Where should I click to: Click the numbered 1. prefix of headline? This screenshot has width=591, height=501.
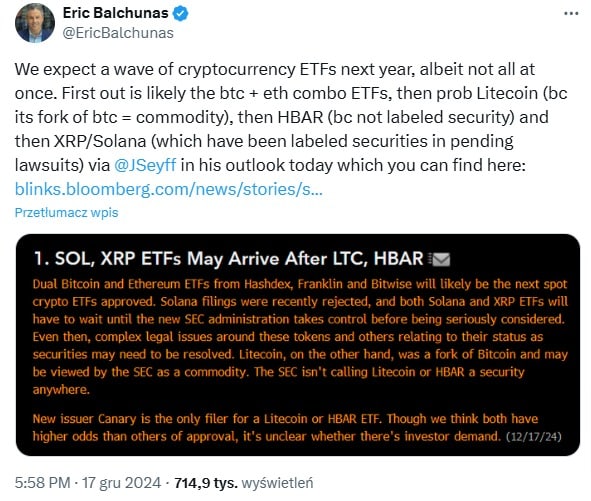[41, 259]
